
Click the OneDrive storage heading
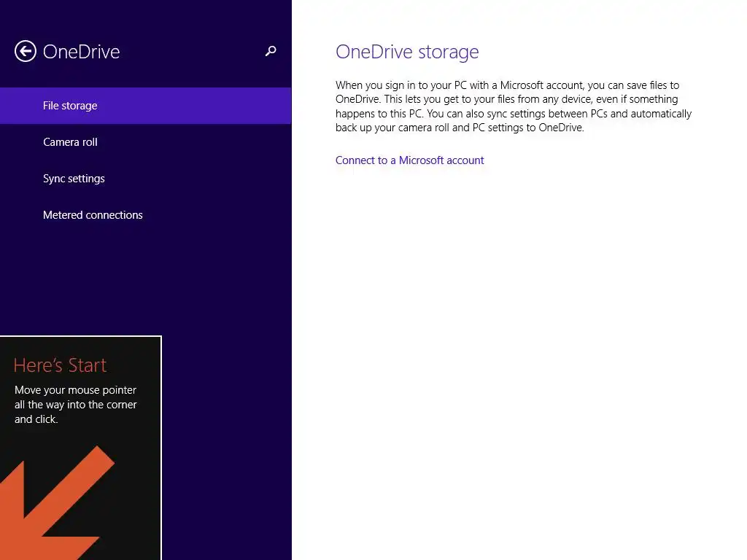coord(407,52)
